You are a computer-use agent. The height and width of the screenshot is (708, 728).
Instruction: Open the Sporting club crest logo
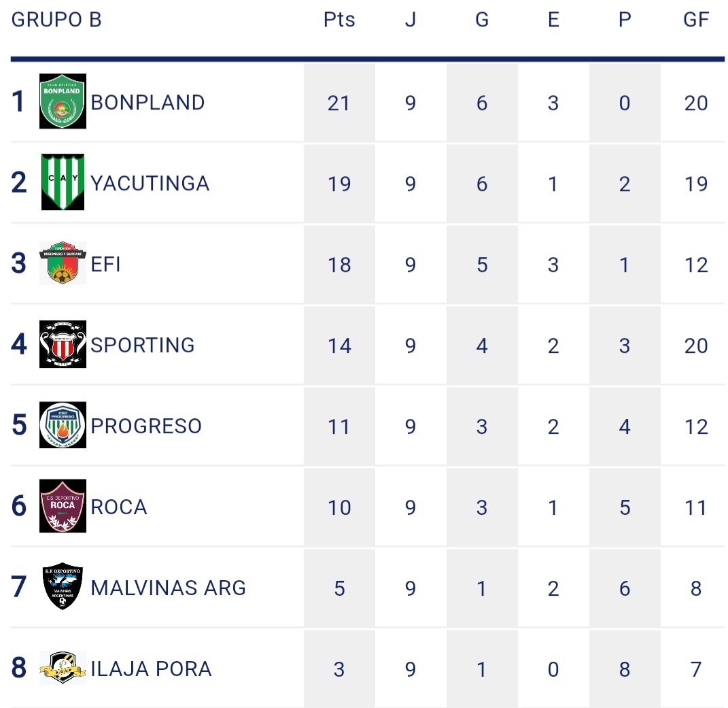tap(63, 344)
